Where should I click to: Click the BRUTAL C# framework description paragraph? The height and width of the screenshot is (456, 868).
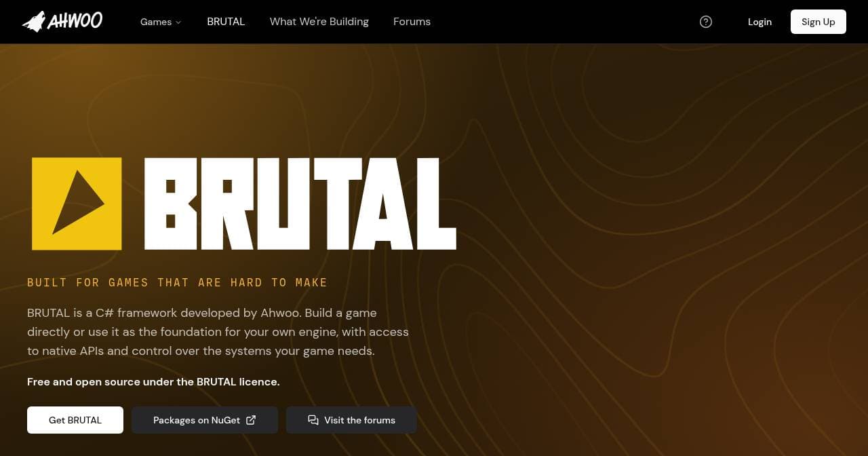(x=218, y=332)
